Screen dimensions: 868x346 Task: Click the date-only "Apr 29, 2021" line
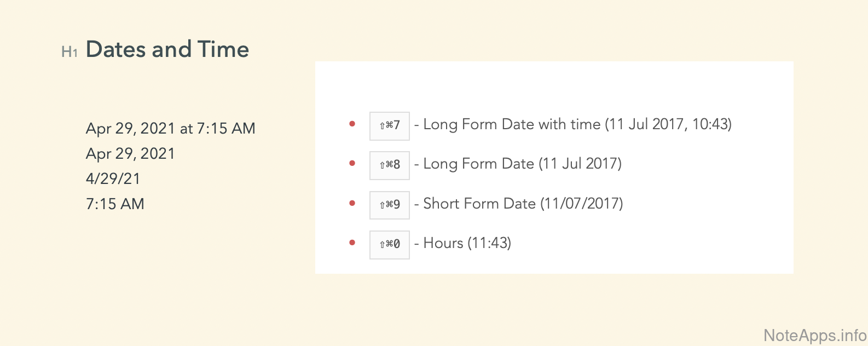(130, 154)
